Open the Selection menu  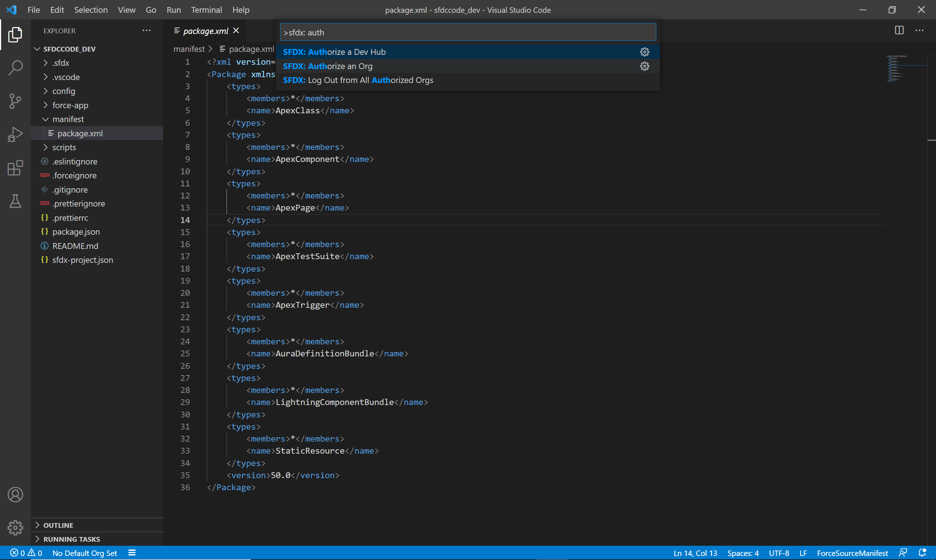click(91, 10)
